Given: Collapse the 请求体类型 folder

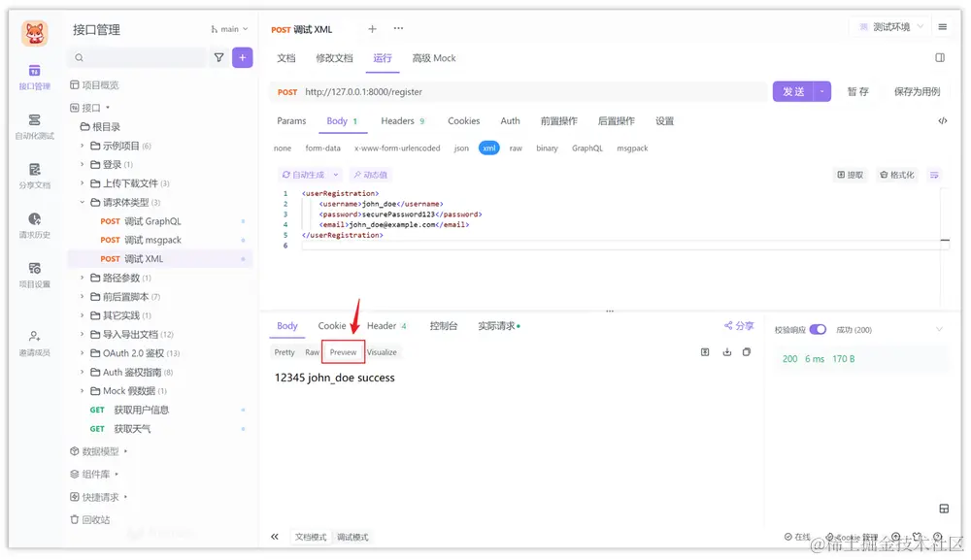Looking at the screenshot, I should [x=82, y=202].
